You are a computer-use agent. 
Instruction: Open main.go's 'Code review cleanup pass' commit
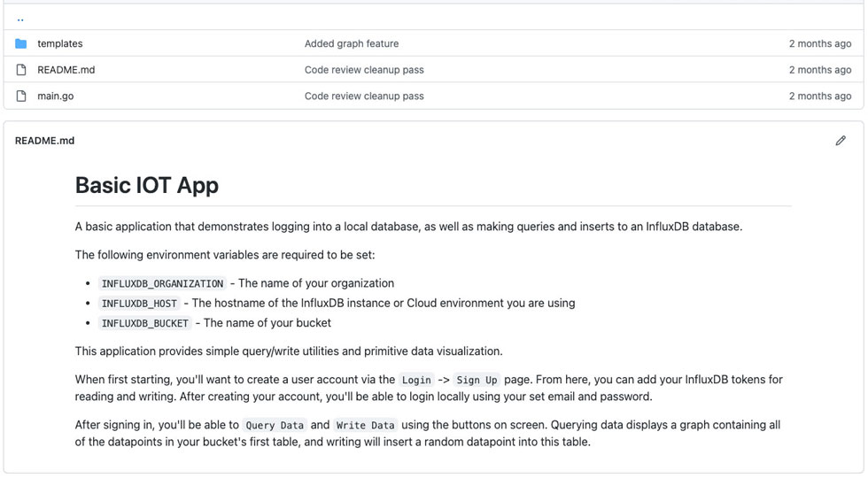click(364, 96)
